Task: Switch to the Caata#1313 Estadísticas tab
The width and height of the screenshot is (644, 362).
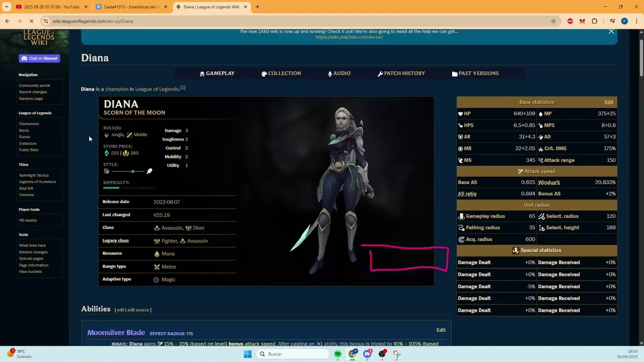Action: click(132, 7)
